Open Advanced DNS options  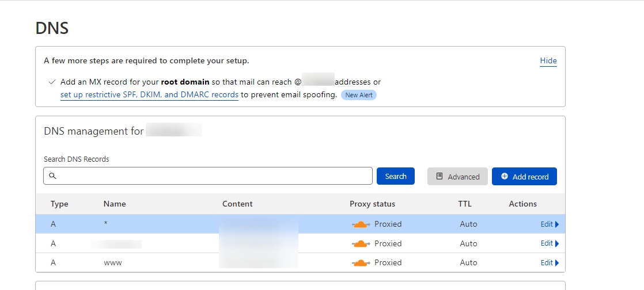(457, 177)
